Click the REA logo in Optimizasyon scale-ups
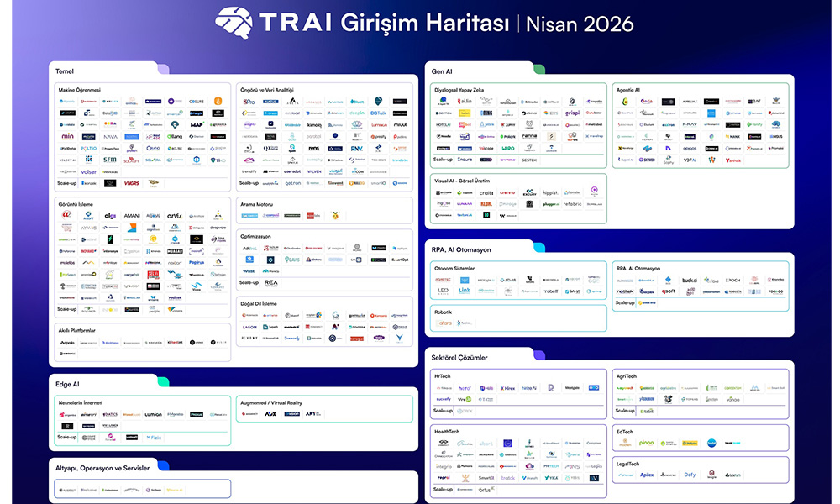This screenshot has width=840, height=504. point(270,283)
